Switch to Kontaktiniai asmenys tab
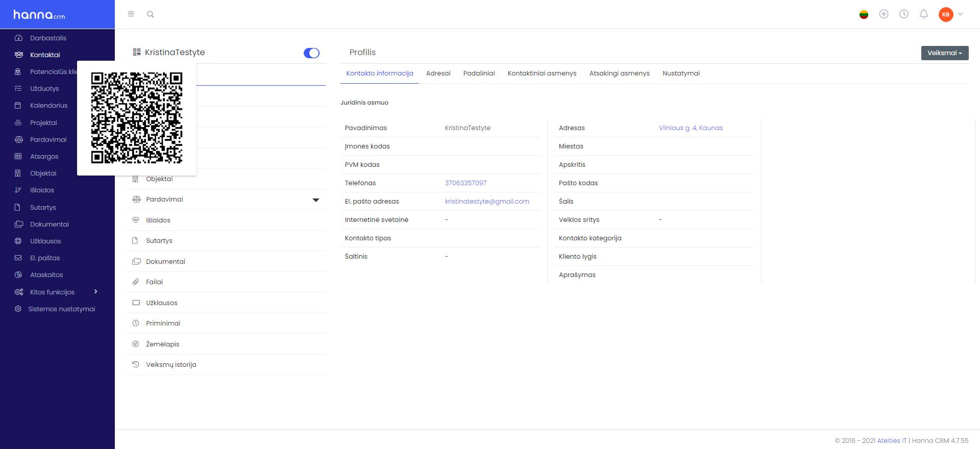 pyautogui.click(x=542, y=73)
